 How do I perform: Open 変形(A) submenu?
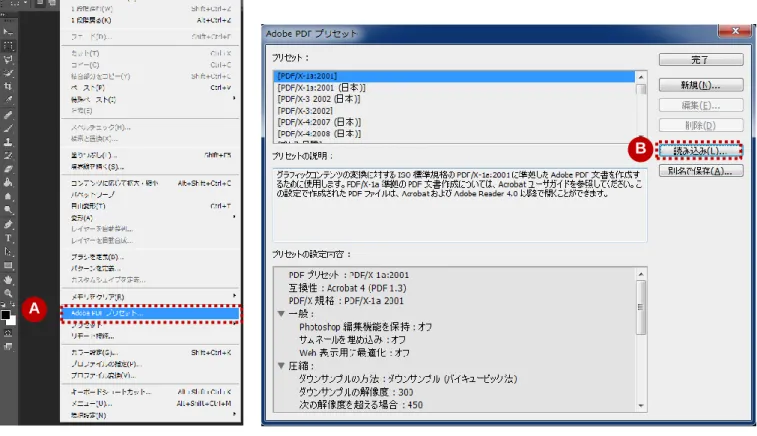coord(150,218)
